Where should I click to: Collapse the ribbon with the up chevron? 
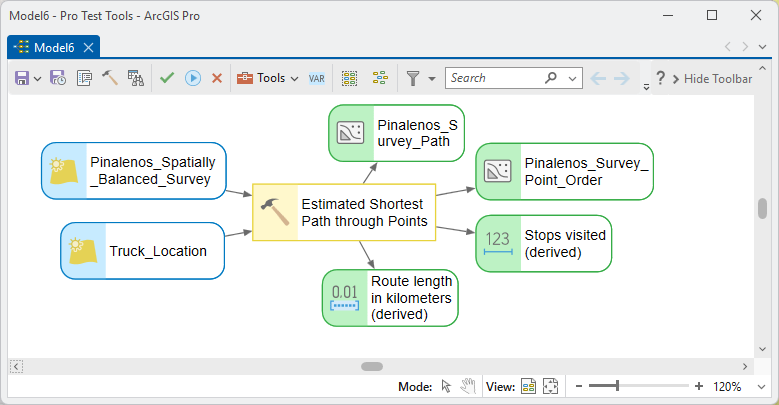click(763, 68)
